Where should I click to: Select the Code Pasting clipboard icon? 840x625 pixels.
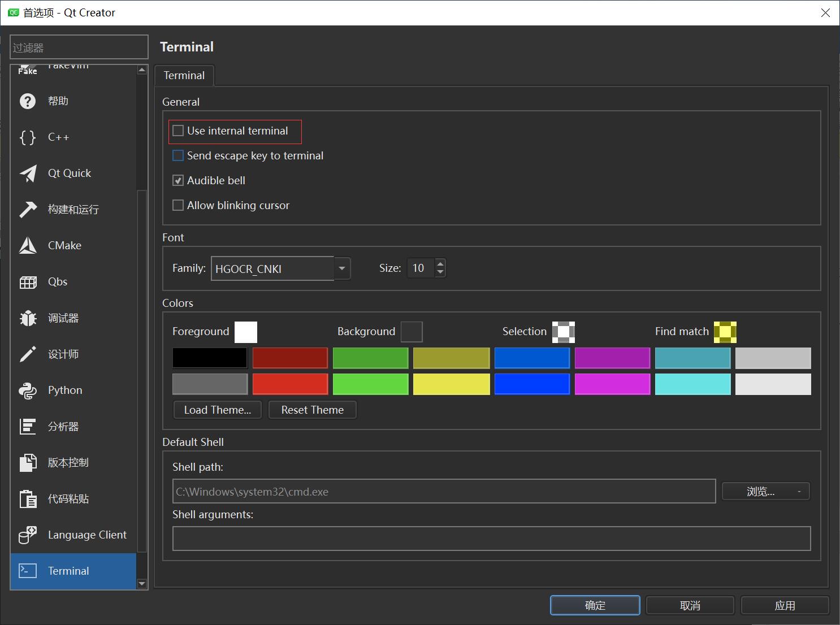pos(28,499)
